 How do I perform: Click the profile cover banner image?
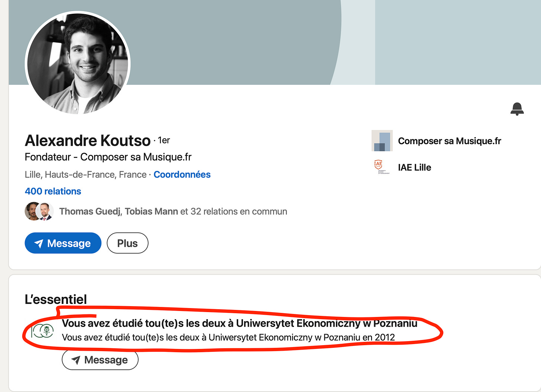pos(275,42)
